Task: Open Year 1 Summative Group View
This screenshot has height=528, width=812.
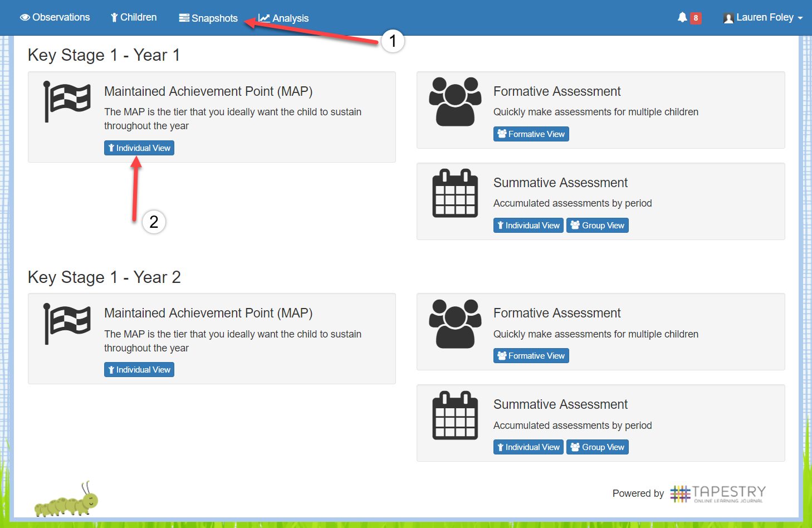Action: (x=598, y=225)
